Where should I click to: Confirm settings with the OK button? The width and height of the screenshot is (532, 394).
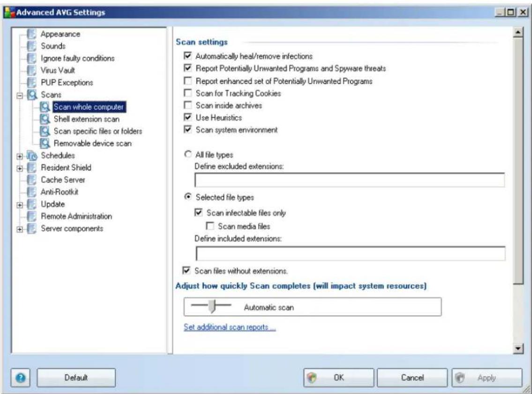pos(338,378)
